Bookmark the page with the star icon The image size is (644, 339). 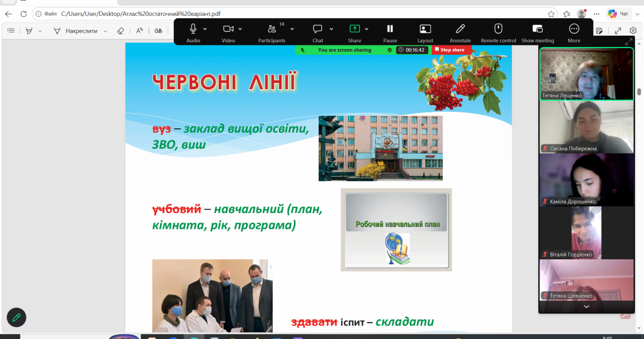pos(551,14)
